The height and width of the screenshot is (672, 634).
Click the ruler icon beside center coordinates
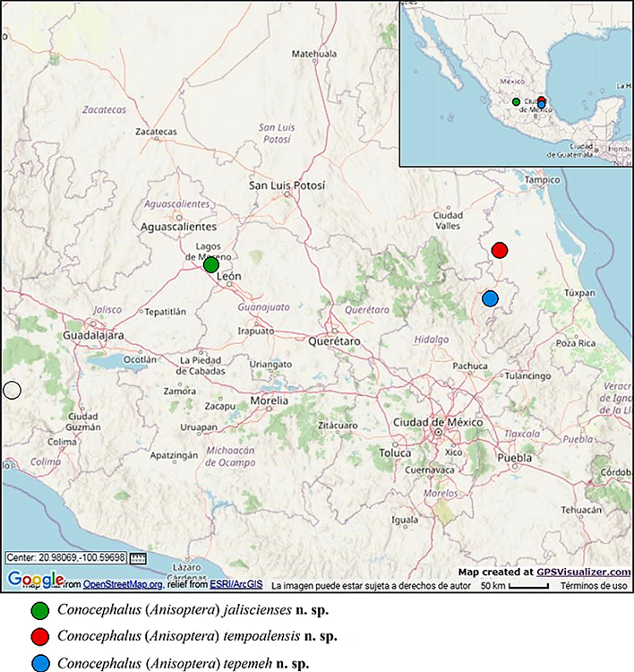point(137,558)
